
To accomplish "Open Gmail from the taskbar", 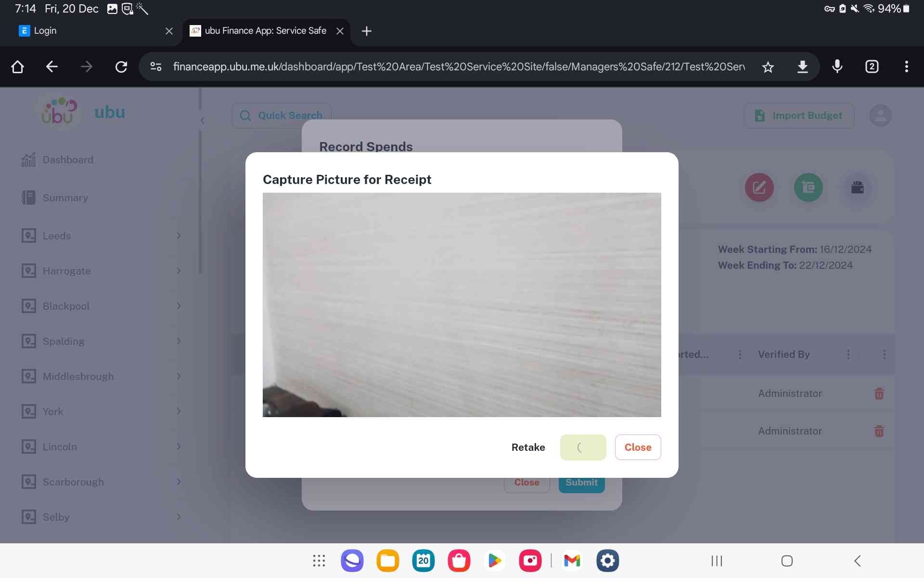I will [x=572, y=561].
